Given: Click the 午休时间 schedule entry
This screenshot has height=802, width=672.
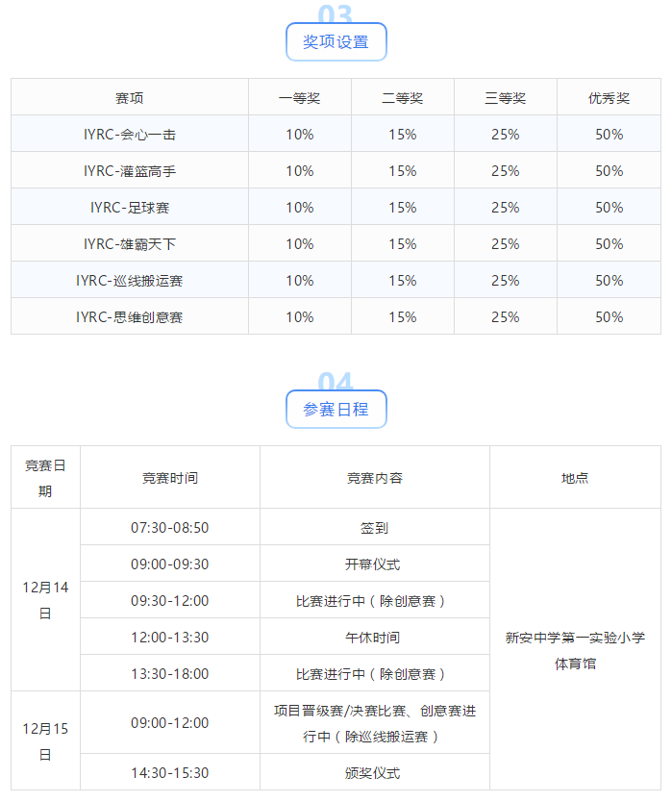Looking at the screenshot, I should pyautogui.click(x=374, y=638).
